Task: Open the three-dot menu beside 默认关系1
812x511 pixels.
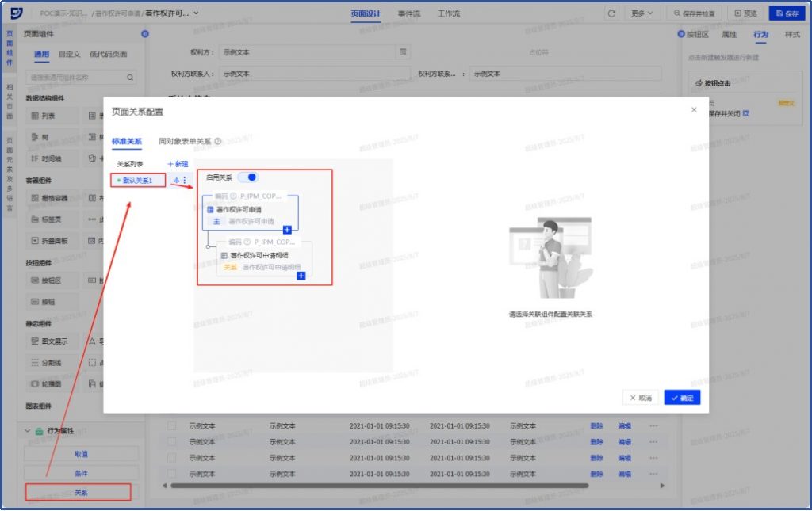Action: click(185, 181)
